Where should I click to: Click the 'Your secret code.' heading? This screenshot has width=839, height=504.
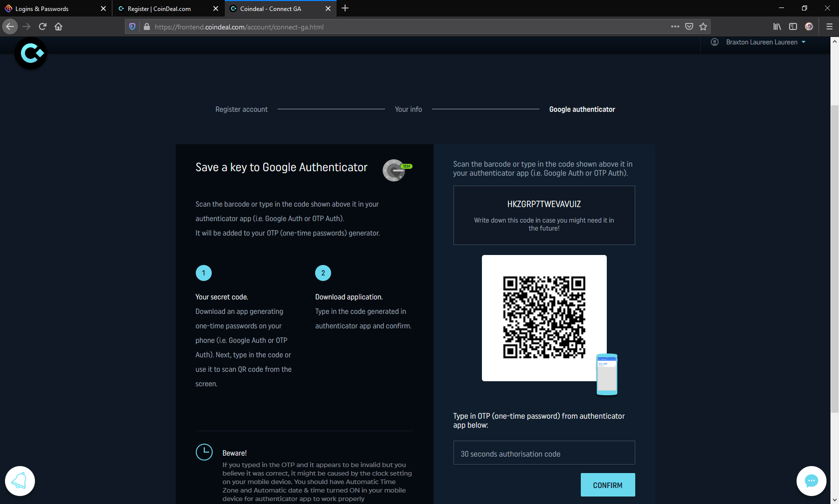coord(222,297)
